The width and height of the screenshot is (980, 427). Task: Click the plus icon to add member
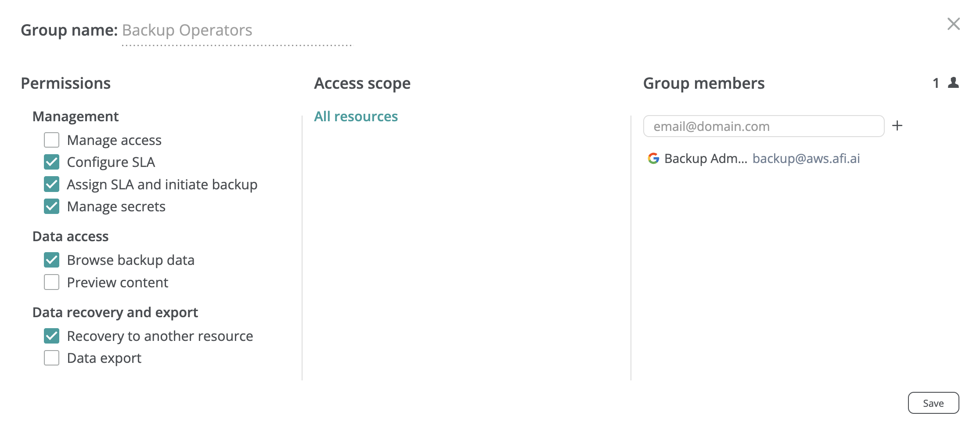(897, 126)
